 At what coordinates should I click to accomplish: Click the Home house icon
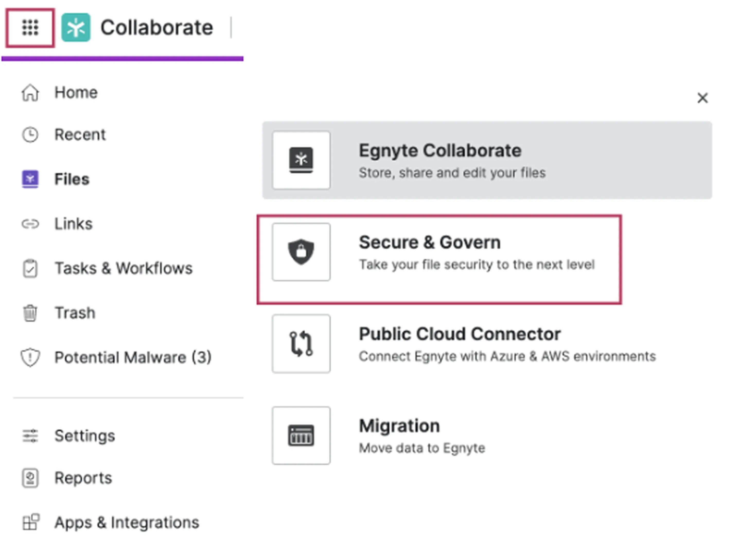(x=30, y=93)
